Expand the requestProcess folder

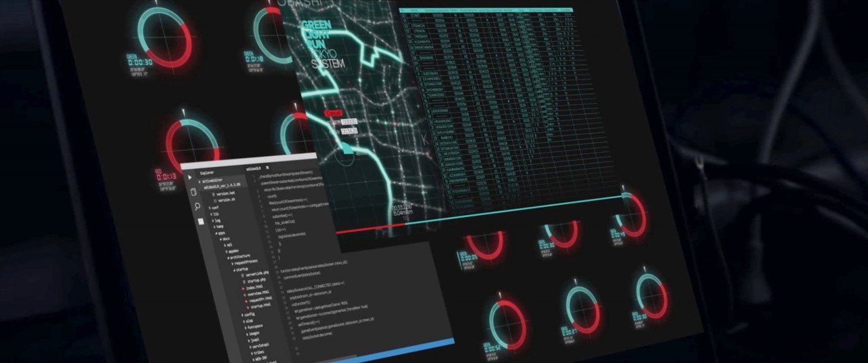click(245, 261)
